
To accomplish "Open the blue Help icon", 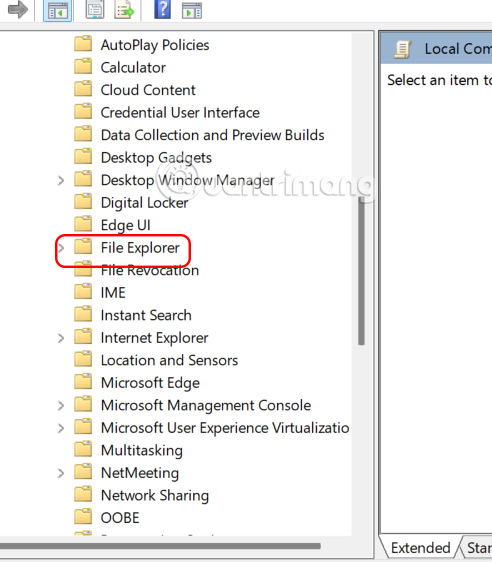I will 162,9.
